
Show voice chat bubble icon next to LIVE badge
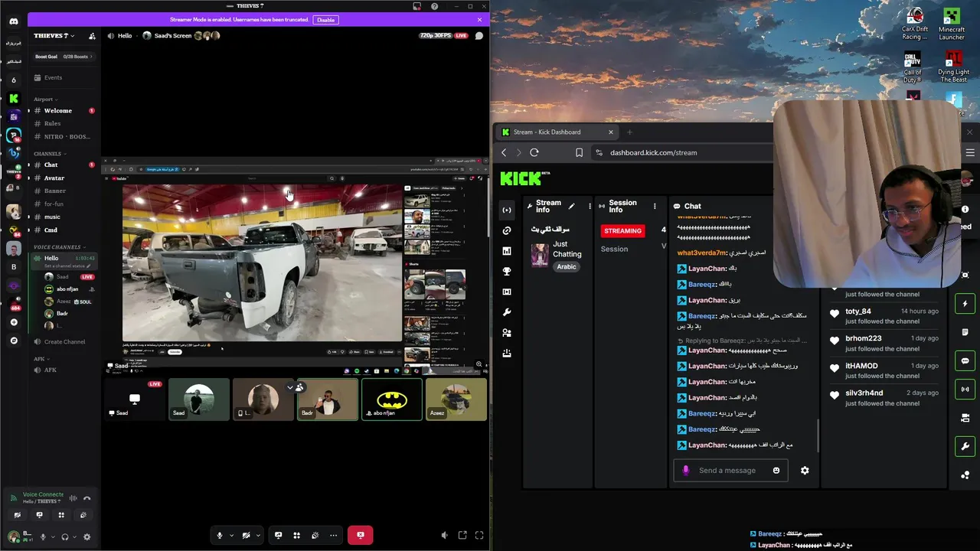[x=479, y=36]
